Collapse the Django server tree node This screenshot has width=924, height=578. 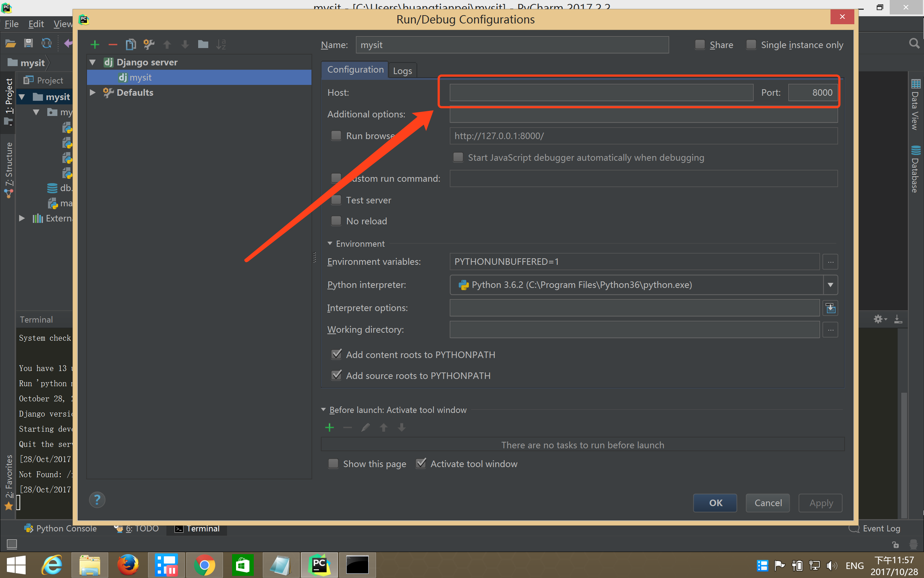(x=92, y=62)
